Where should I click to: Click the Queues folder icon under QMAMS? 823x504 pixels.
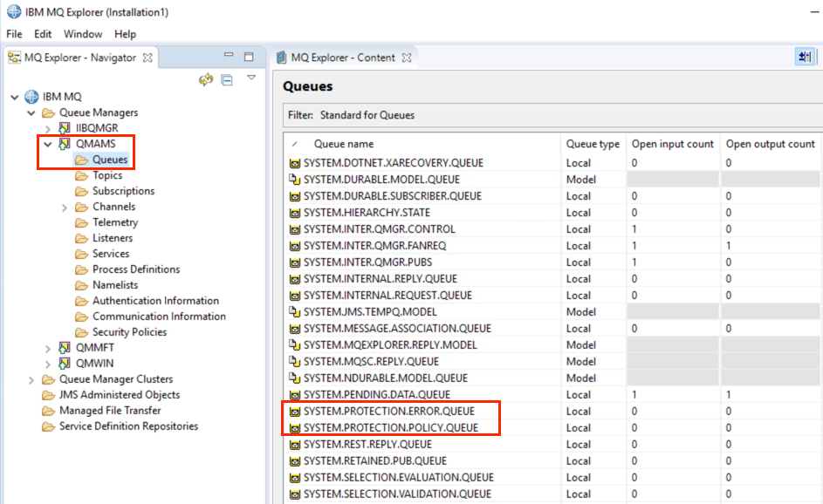(81, 160)
